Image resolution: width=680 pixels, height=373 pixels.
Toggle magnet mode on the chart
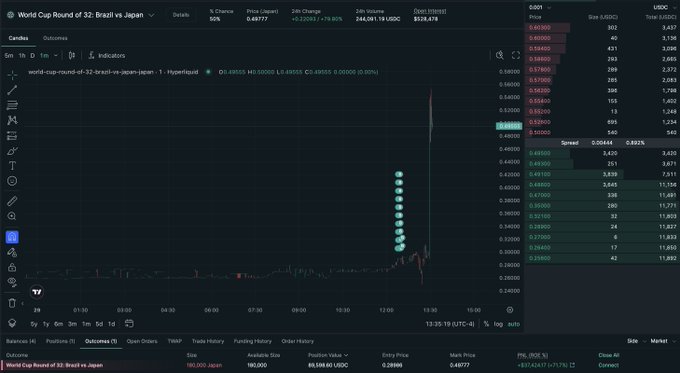pos(12,237)
